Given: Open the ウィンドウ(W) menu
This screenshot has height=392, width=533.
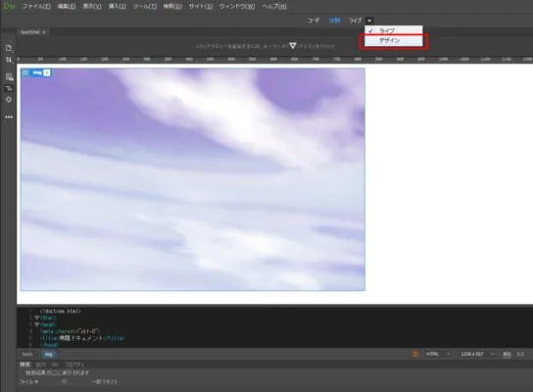Looking at the screenshot, I should point(237,7).
